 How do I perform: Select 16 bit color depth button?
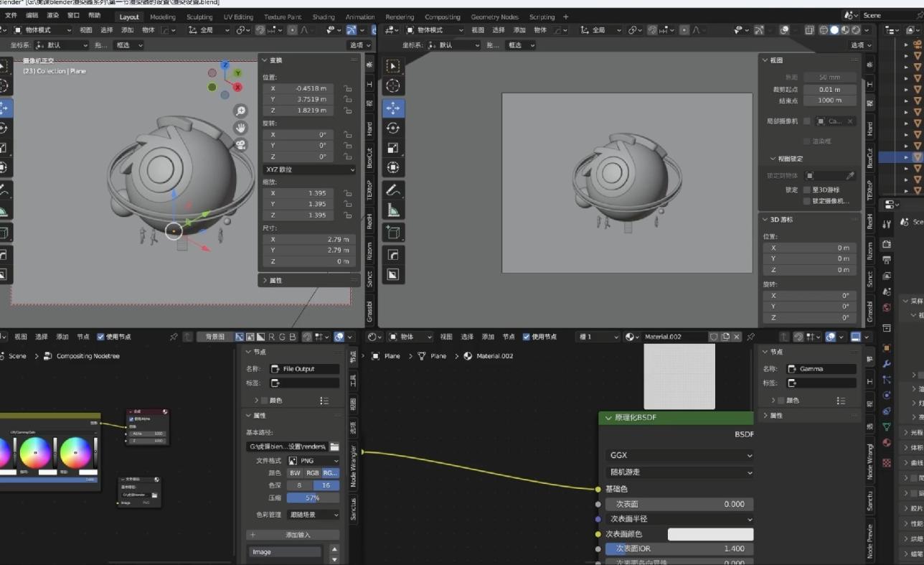tap(326, 485)
